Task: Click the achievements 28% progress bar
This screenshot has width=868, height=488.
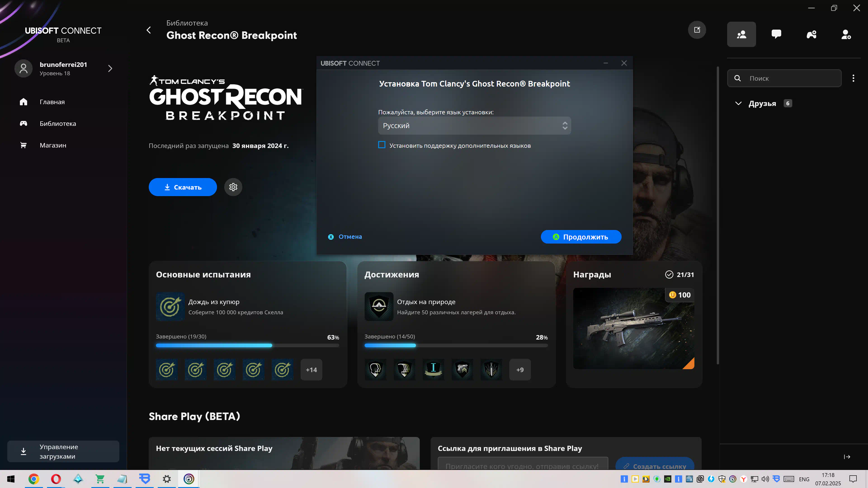Action: coord(456,345)
